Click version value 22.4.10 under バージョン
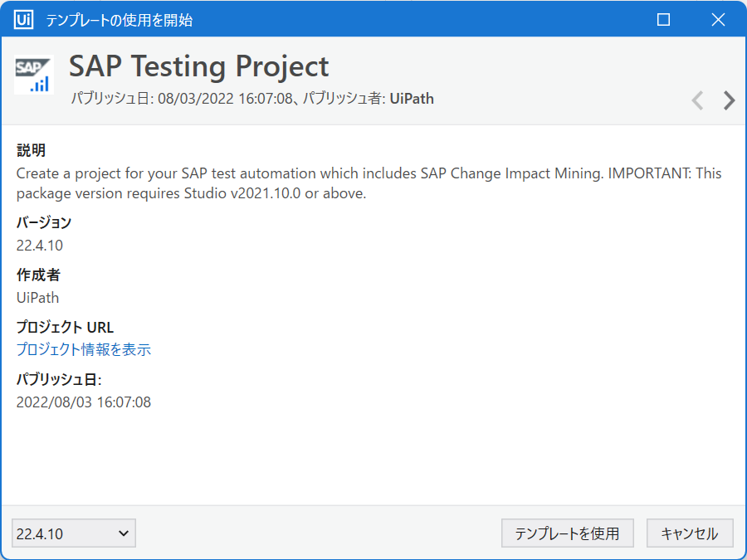 40,246
